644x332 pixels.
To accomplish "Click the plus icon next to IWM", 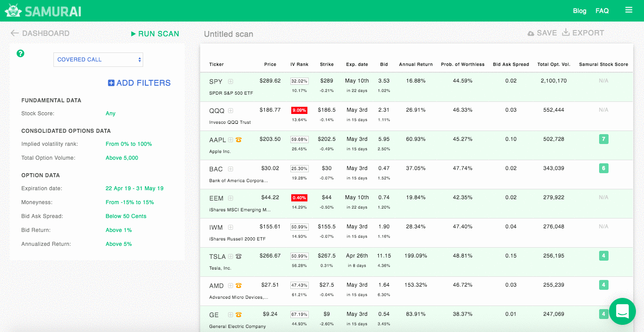I will click(x=231, y=227).
